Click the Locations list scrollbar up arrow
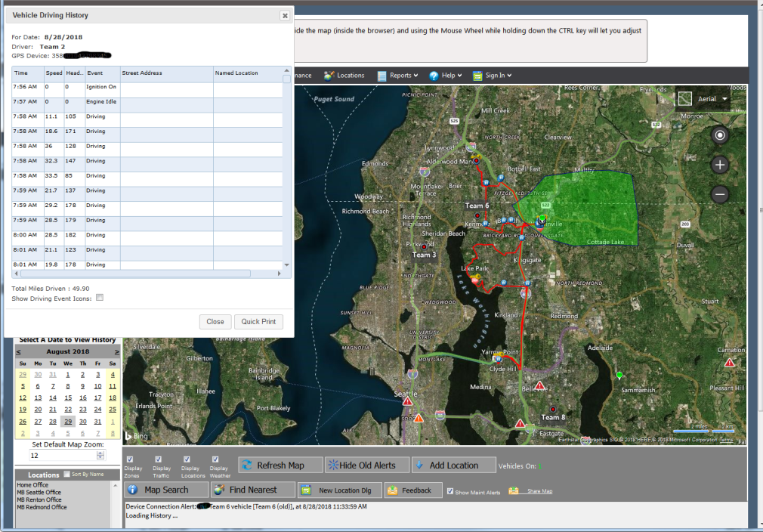763x532 pixels. (116, 485)
